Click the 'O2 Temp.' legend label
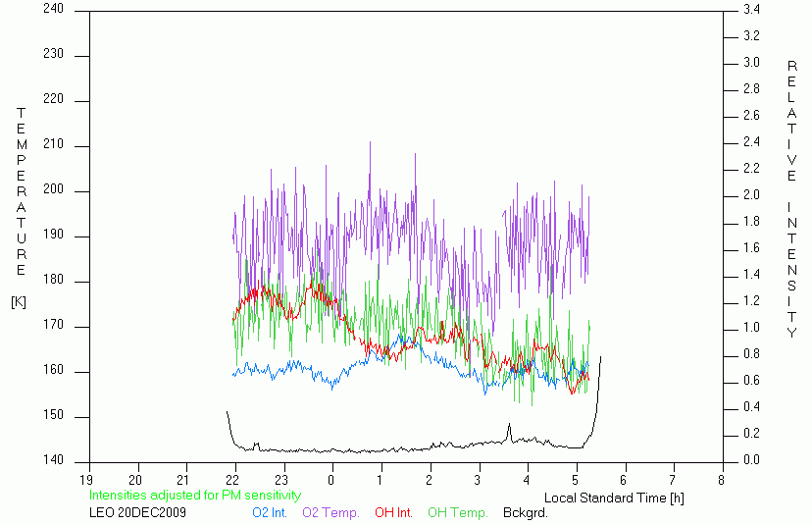Screen dimensions: 812x525 tap(330, 513)
